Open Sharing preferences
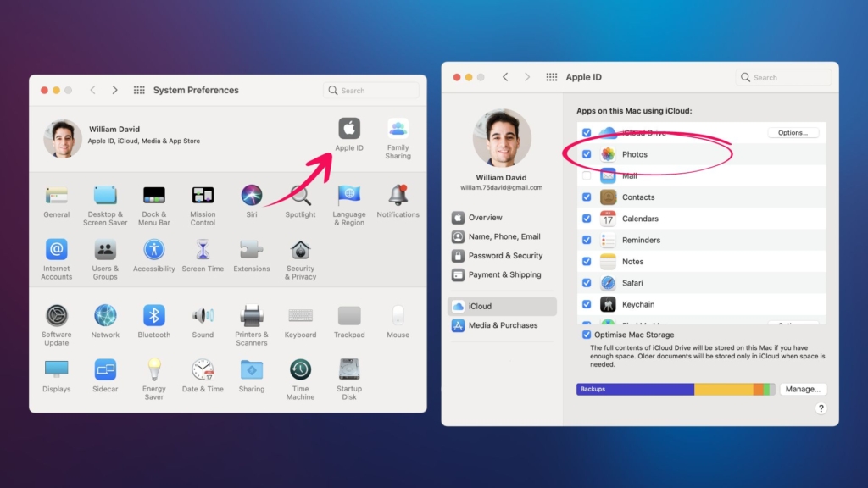Viewport: 868px width, 488px height. coord(251,375)
